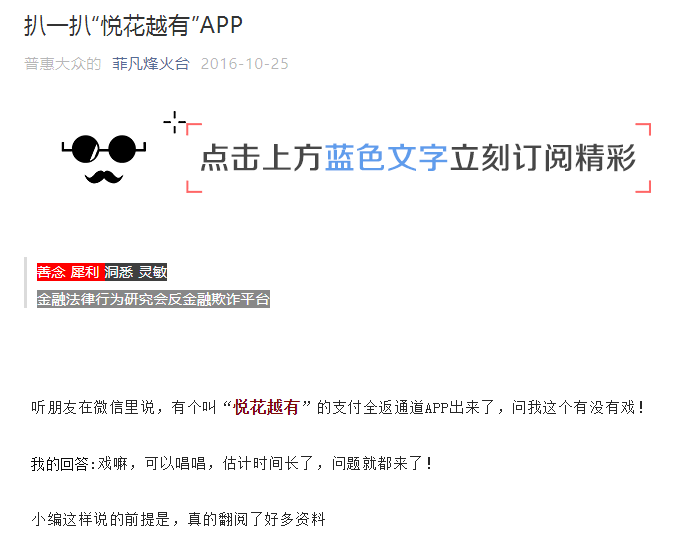The height and width of the screenshot is (546, 680).
Task: Click the banner's top-left red corner bracket
Action: point(192,129)
